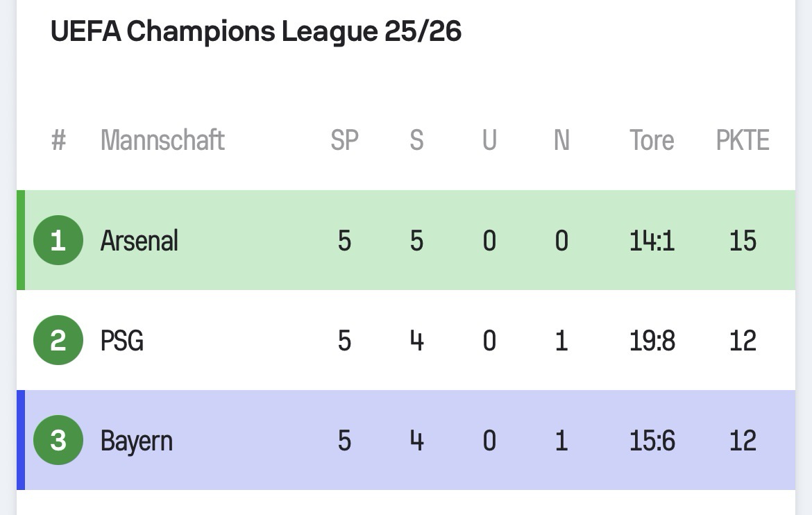Sort by the PKTE points header
The image size is (812, 515).
pos(743,140)
